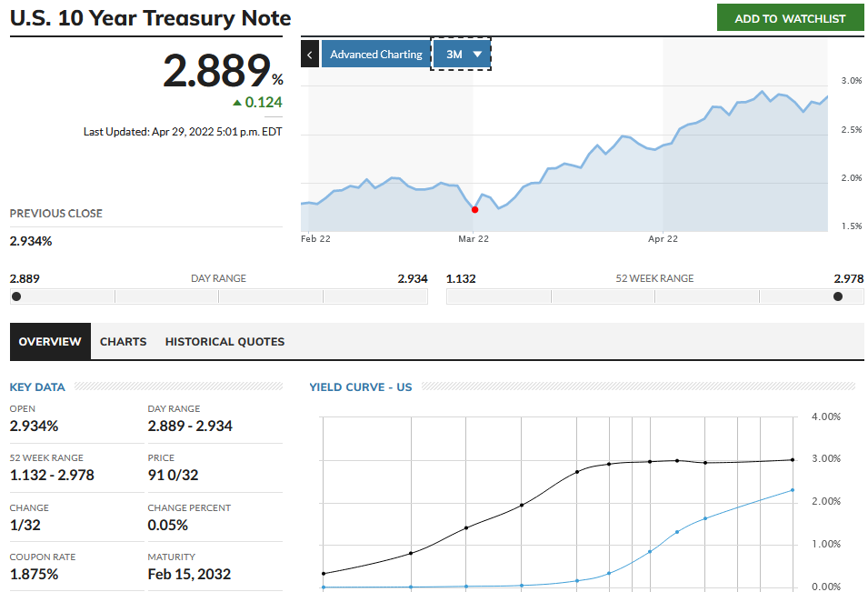
Task: Click the red marker on the chart
Action: pos(475,210)
